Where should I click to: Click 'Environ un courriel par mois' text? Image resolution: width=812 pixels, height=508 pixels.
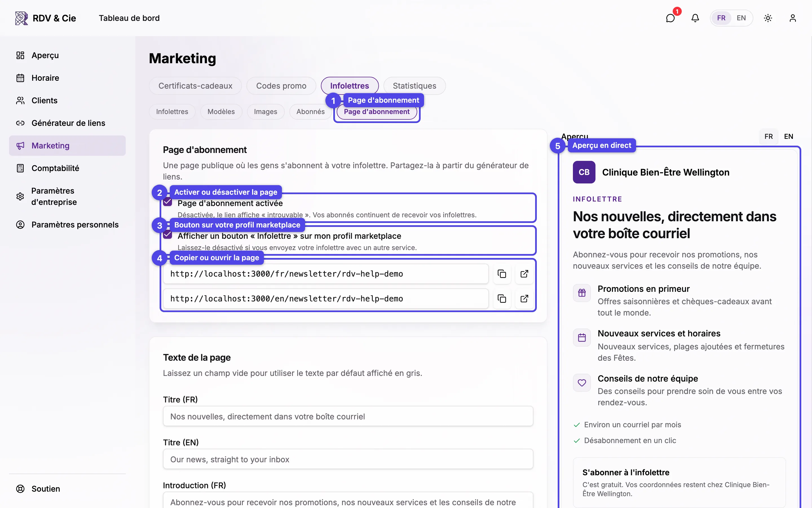[632, 425]
